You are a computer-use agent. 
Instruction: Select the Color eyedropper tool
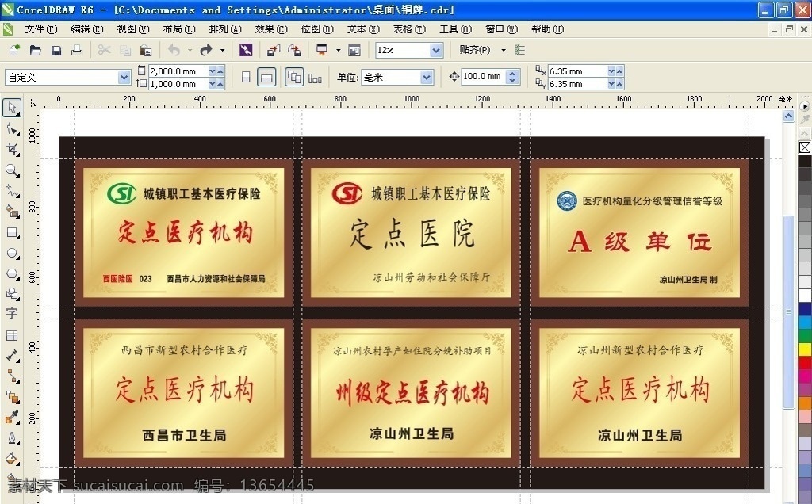pos(12,418)
